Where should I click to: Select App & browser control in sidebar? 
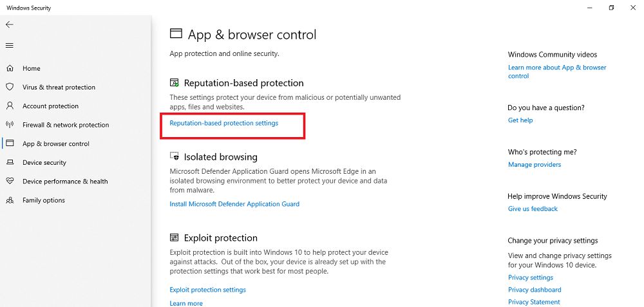coord(55,144)
